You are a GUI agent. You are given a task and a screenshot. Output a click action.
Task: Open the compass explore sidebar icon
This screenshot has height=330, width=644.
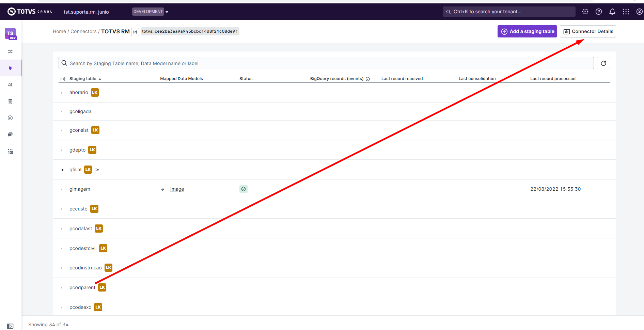point(10,118)
